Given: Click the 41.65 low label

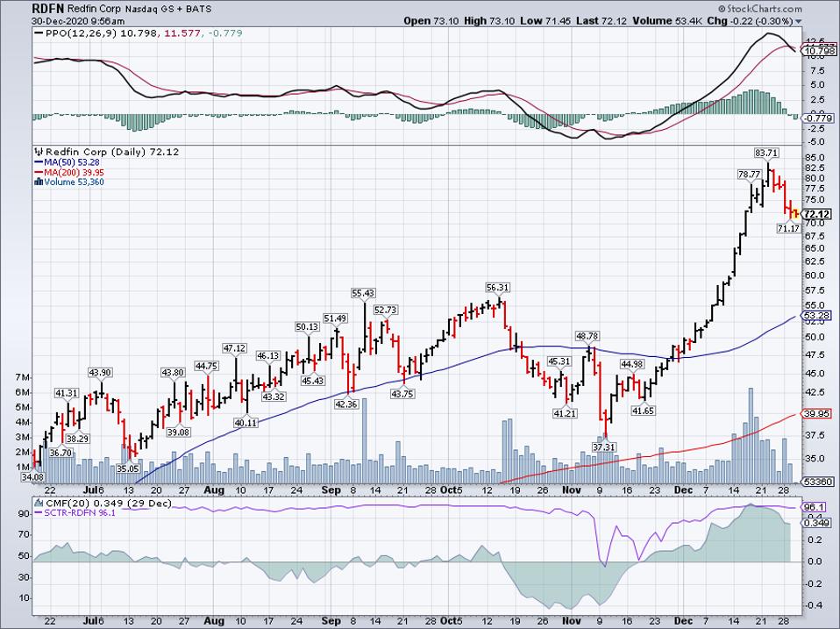Looking at the screenshot, I should click(x=644, y=411).
